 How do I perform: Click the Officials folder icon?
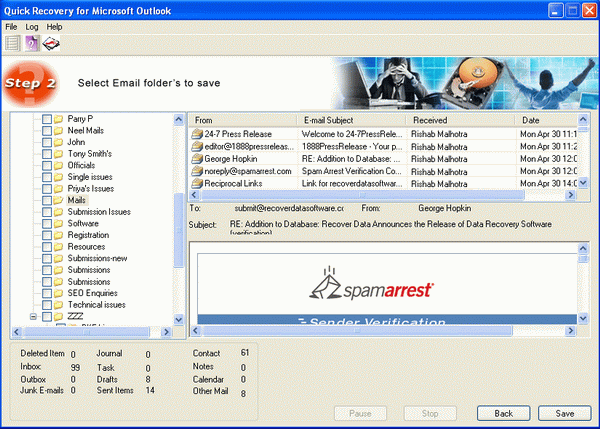click(58, 165)
